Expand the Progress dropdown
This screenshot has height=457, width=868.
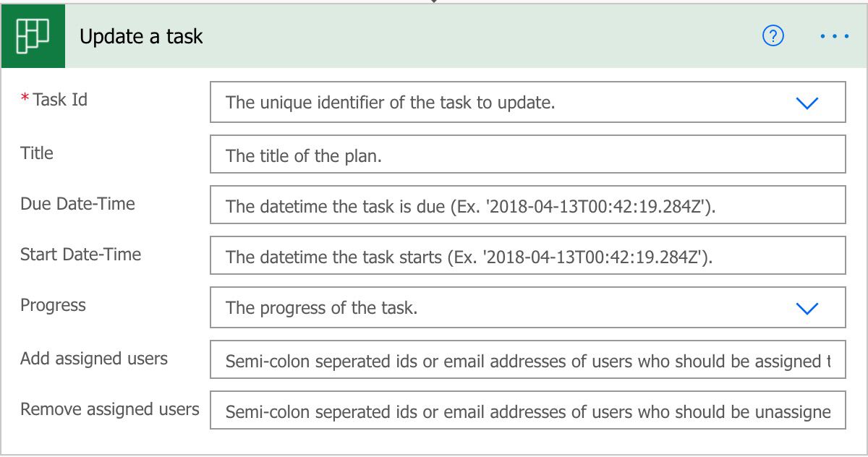point(808,307)
